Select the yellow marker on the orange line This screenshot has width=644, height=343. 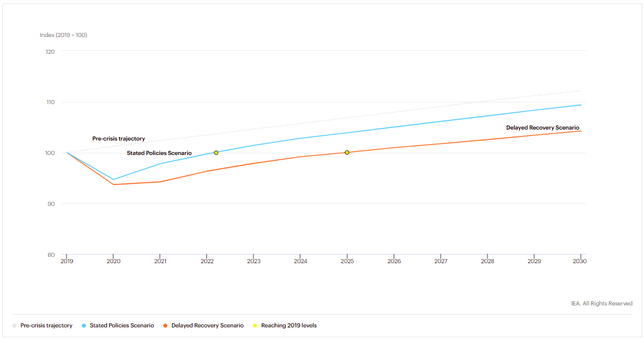pyautogui.click(x=347, y=153)
